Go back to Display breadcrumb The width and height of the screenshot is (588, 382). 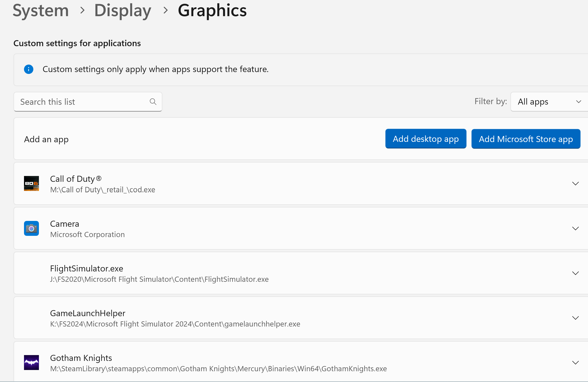pos(123,10)
